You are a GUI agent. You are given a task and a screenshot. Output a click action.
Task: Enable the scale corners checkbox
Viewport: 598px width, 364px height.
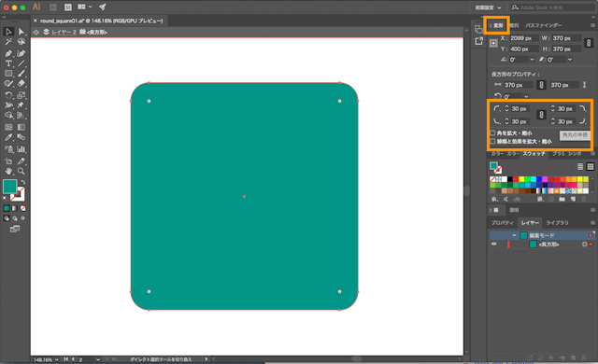point(492,133)
